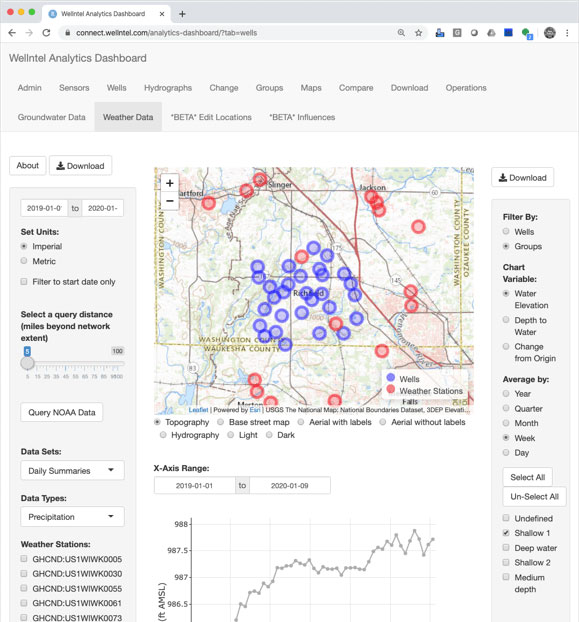Select the Dark basemap
The height and width of the screenshot is (622, 579).
pos(269,435)
